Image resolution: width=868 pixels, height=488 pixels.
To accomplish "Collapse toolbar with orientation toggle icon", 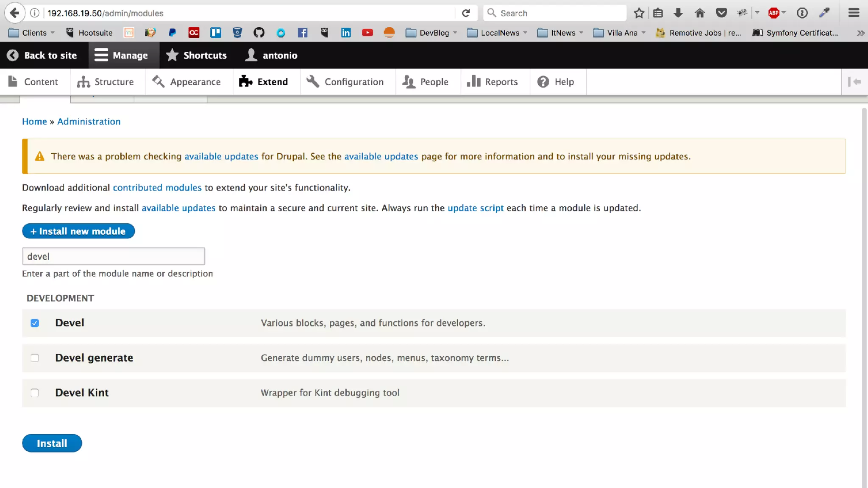I will click(854, 82).
